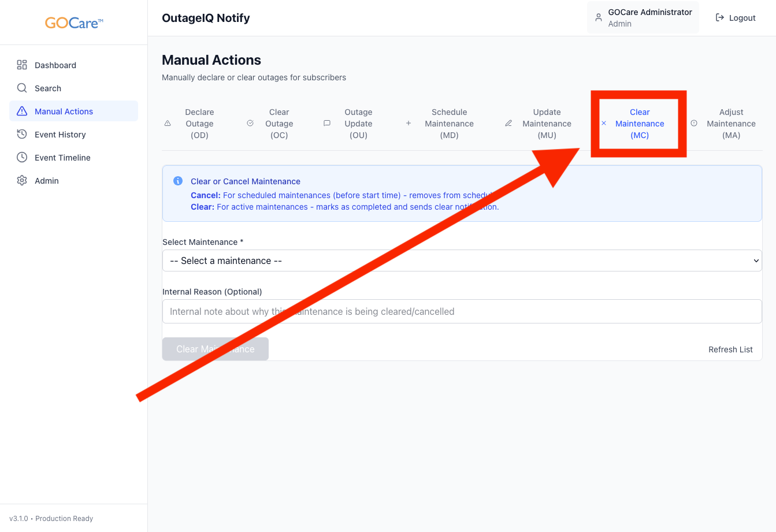The image size is (776, 532).
Task: Click the user profile icon beside GOCare Administrator
Action: [x=599, y=18]
